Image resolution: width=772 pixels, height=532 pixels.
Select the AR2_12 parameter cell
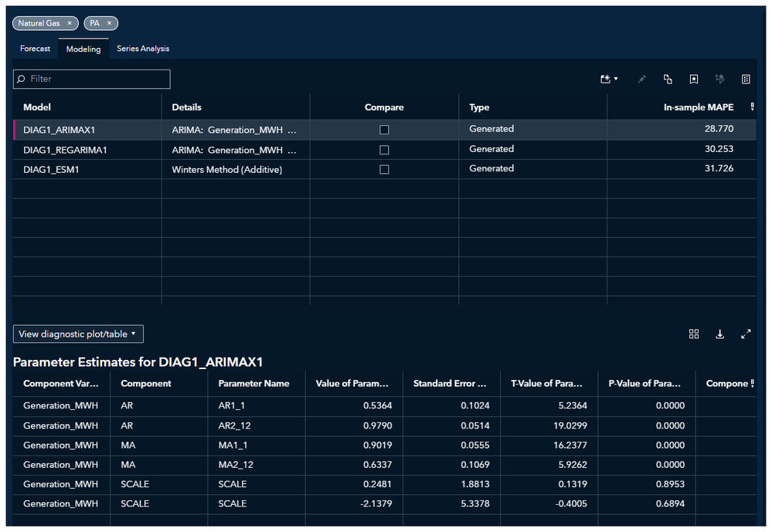(234, 425)
